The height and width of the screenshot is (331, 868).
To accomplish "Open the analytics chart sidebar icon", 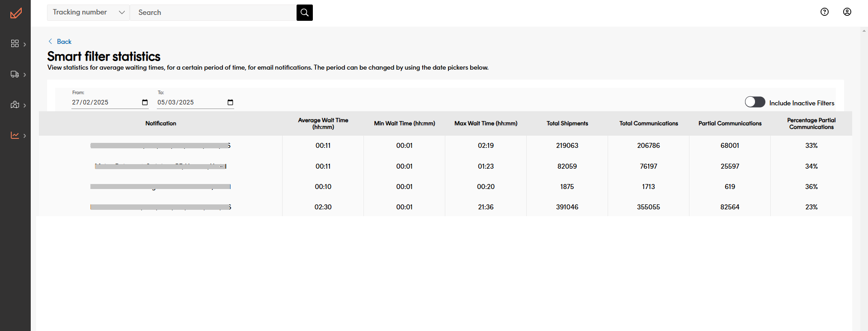I will pyautogui.click(x=15, y=135).
